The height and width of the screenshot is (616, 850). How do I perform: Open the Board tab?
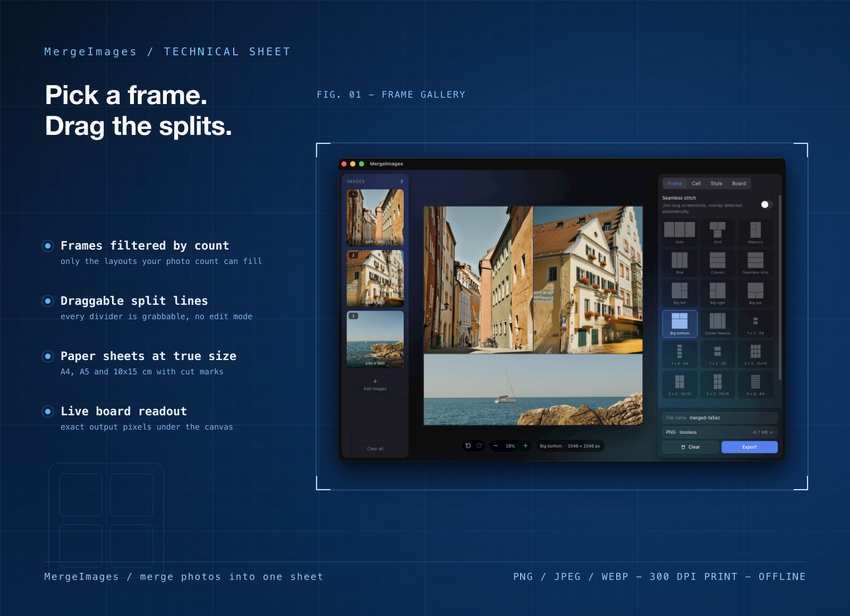tap(738, 183)
